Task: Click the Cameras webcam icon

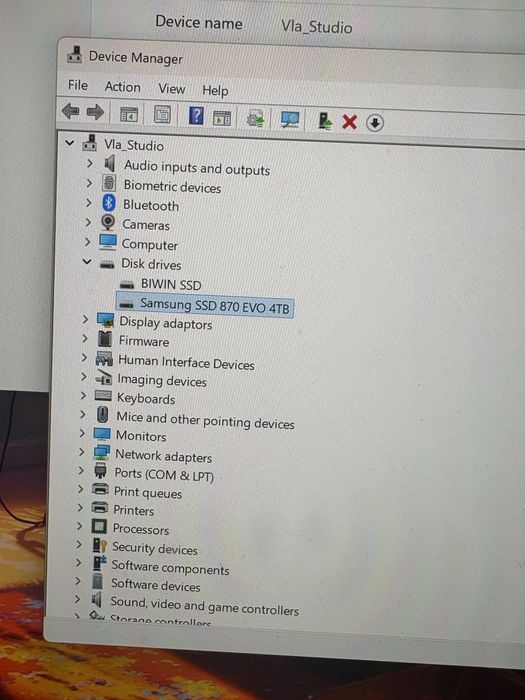Action: pos(108,222)
